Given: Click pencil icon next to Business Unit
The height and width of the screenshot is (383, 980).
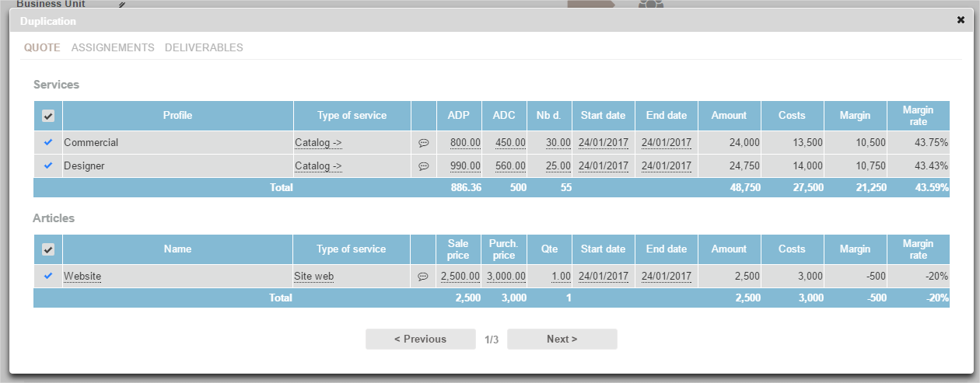Looking at the screenshot, I should pyautogui.click(x=121, y=5).
